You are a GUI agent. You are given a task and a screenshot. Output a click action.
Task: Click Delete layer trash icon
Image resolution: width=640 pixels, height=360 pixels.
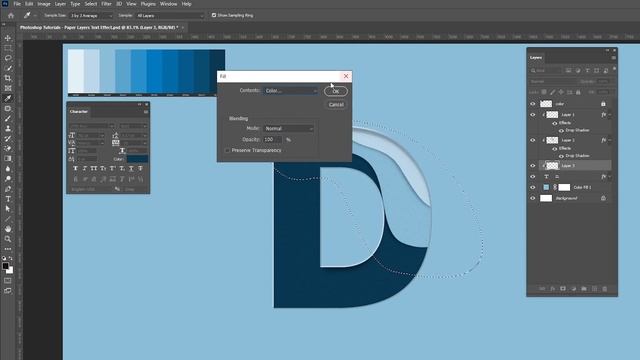click(x=605, y=289)
